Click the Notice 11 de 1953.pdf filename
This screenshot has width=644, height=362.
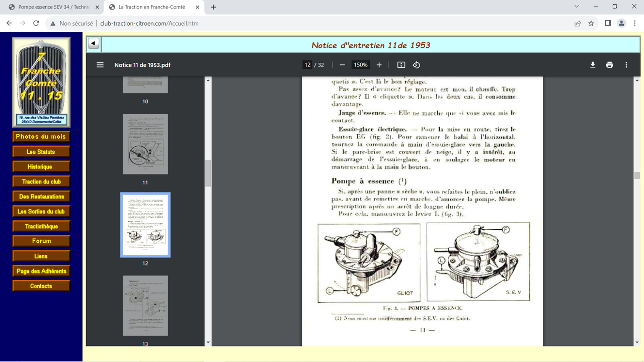point(142,65)
